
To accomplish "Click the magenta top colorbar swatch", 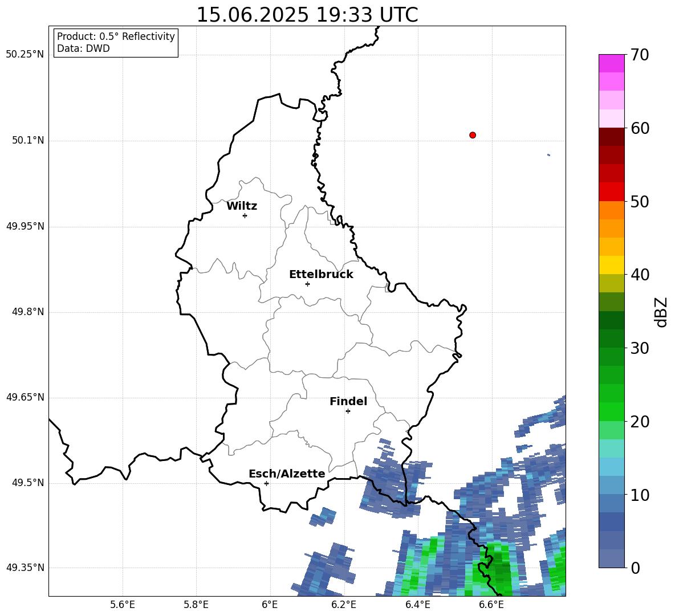I will click(611, 63).
